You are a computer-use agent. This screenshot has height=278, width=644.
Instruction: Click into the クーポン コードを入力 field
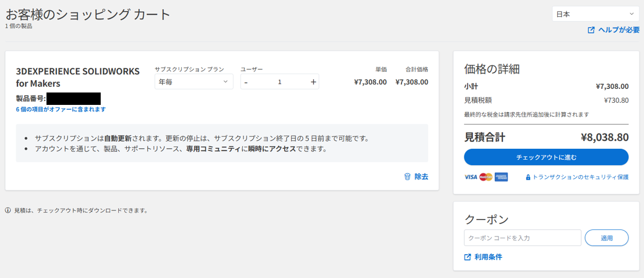click(522, 238)
